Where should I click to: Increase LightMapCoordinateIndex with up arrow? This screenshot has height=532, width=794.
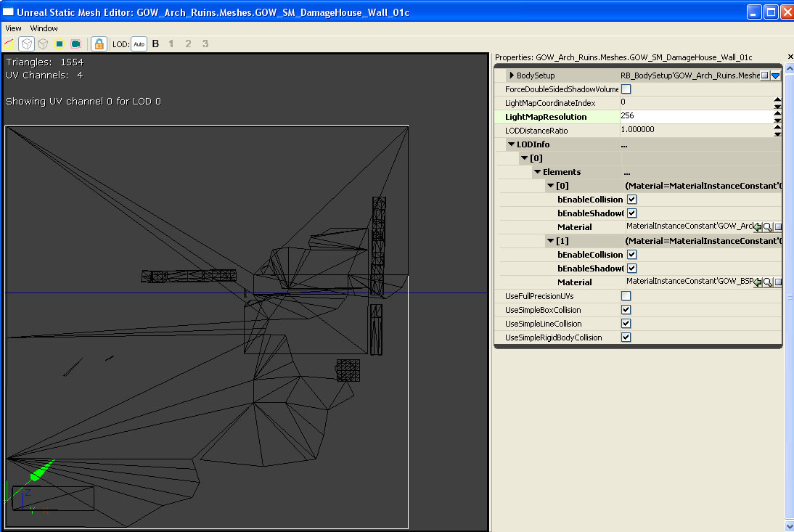(x=777, y=99)
